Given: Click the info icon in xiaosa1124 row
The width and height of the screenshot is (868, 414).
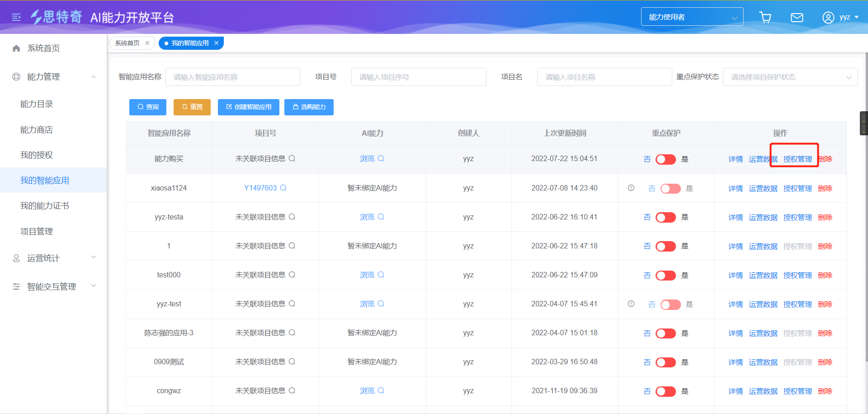Looking at the screenshot, I should pyautogui.click(x=631, y=188).
